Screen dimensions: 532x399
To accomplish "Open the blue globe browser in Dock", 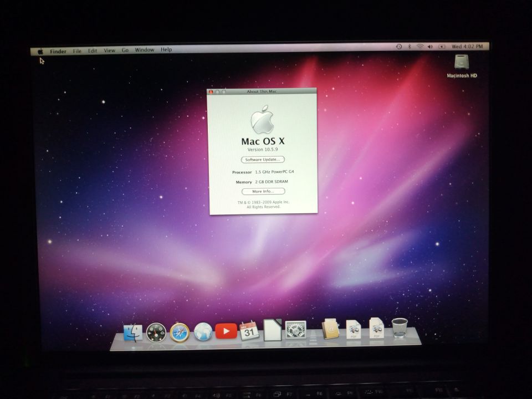I will tap(203, 331).
